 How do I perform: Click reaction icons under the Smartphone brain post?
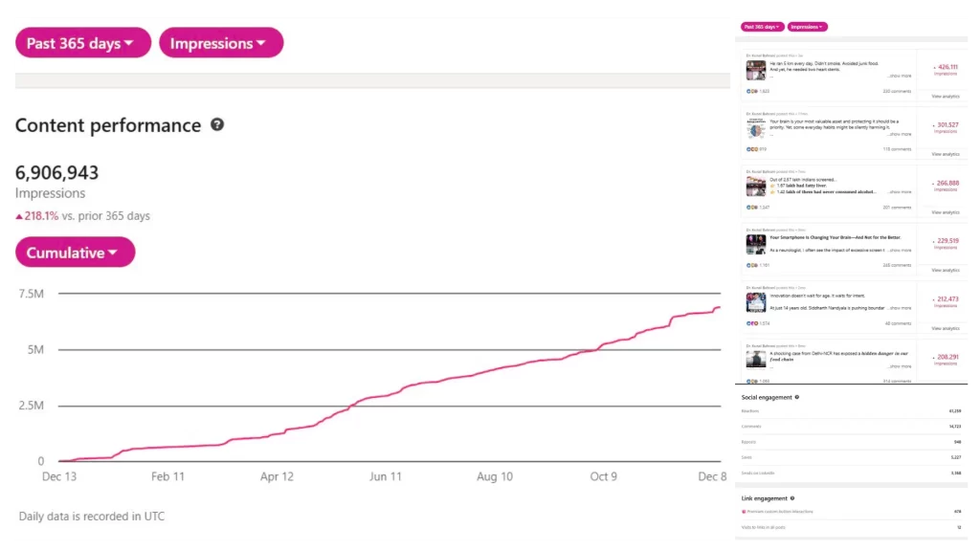click(x=752, y=265)
